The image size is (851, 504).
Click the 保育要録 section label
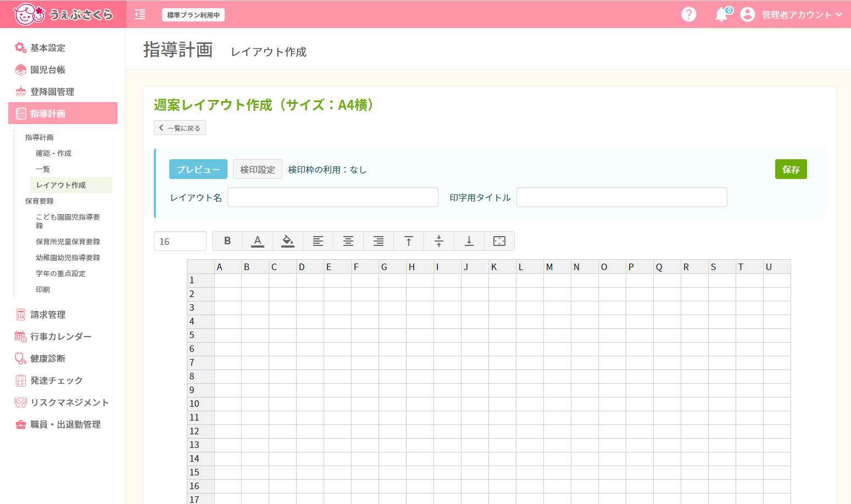pyautogui.click(x=40, y=201)
